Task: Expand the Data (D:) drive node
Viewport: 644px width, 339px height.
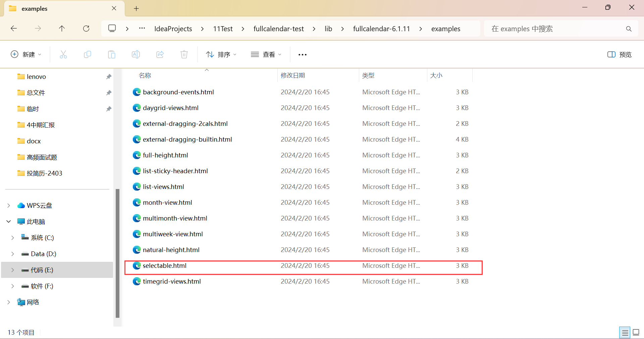Action: (13, 254)
